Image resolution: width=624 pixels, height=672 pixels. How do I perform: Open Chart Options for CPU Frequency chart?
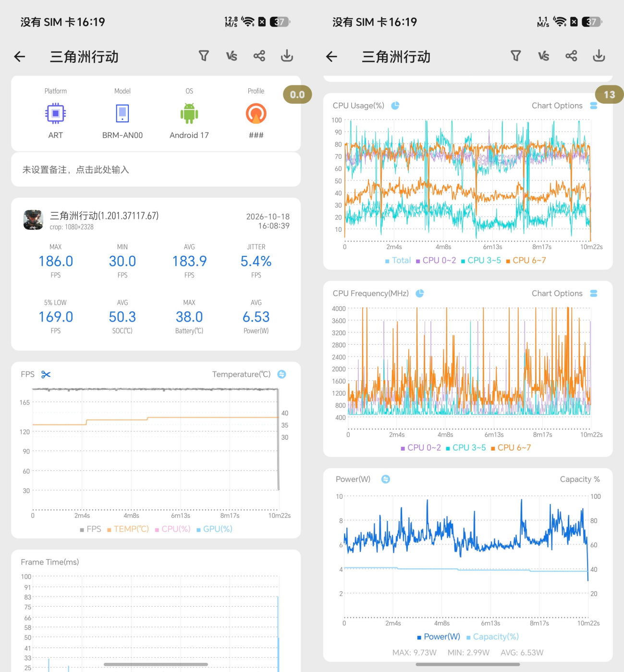564,293
